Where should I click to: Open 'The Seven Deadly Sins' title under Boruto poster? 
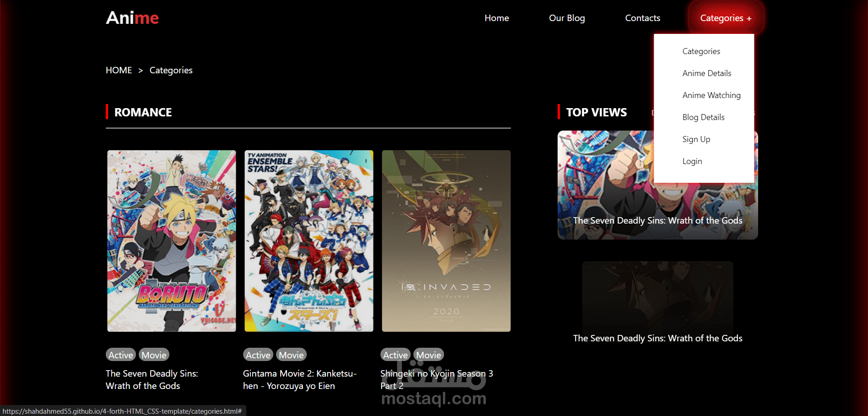coord(152,380)
